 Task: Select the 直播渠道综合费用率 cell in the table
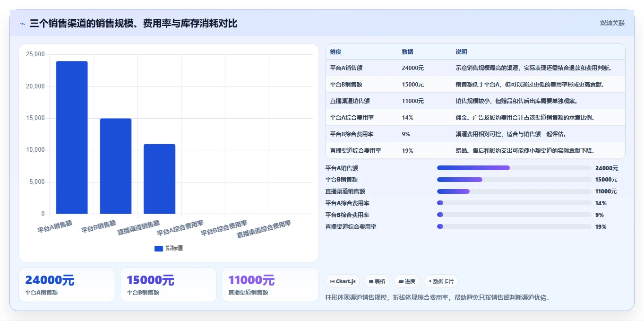(355, 151)
